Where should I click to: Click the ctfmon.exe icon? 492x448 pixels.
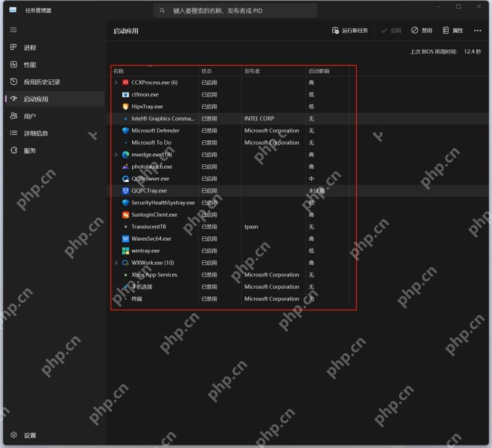tap(125, 95)
